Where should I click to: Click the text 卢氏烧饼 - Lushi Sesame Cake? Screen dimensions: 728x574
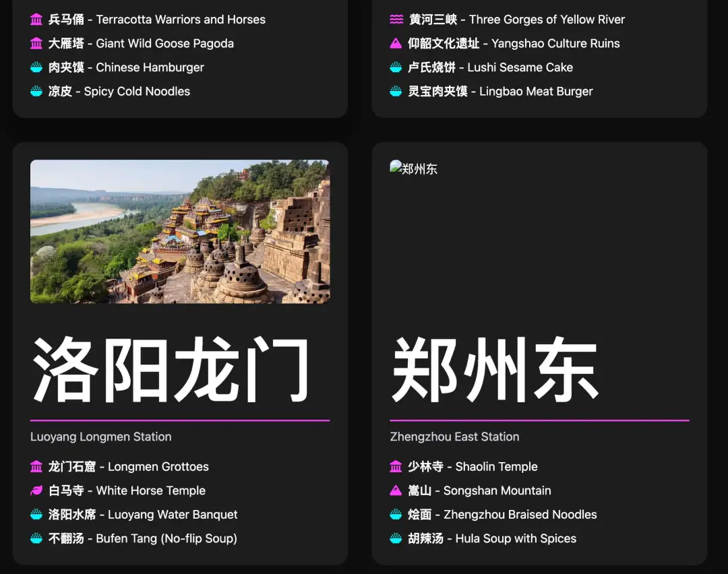coord(491,67)
